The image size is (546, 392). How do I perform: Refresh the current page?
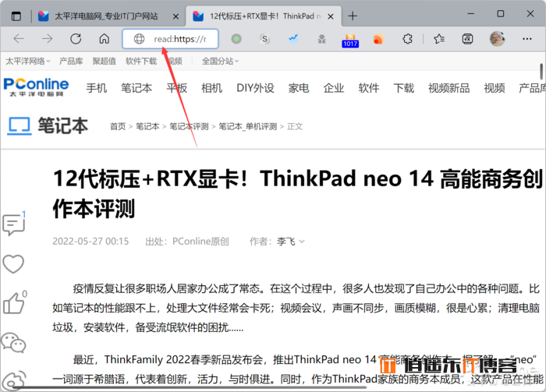pos(76,39)
